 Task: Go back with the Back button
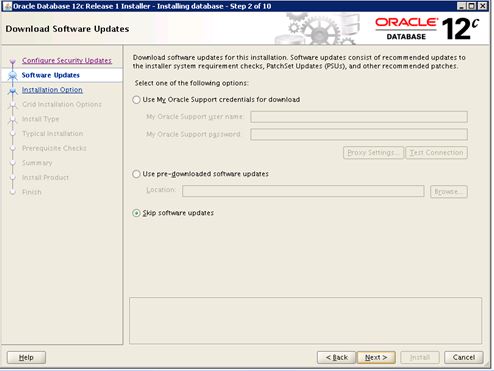pyautogui.click(x=336, y=358)
